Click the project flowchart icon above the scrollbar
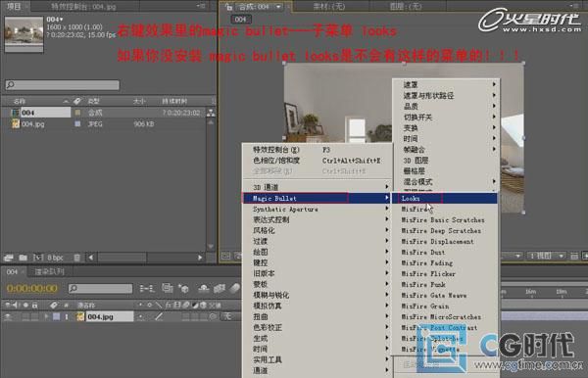This screenshot has width=588, height=378. coord(211,113)
